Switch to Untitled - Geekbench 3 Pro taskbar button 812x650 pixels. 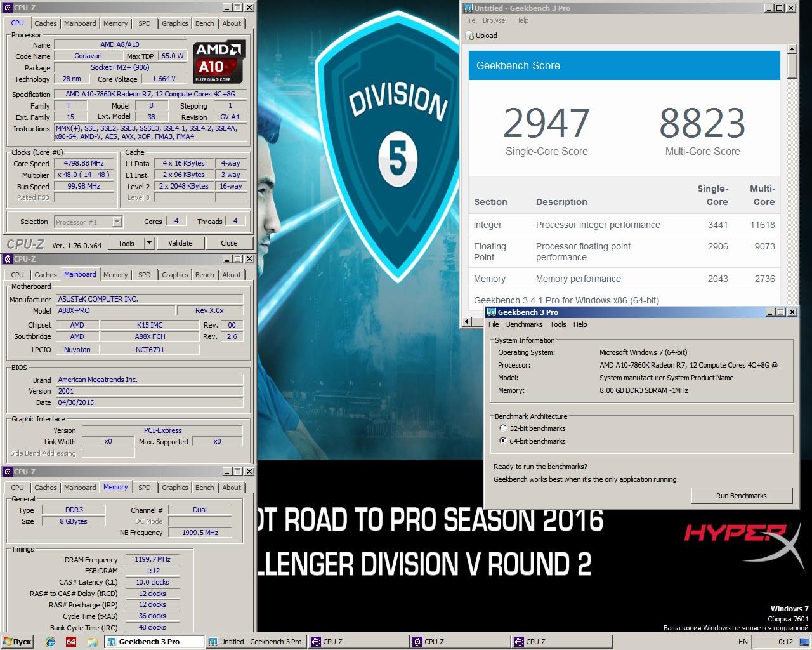point(257,642)
